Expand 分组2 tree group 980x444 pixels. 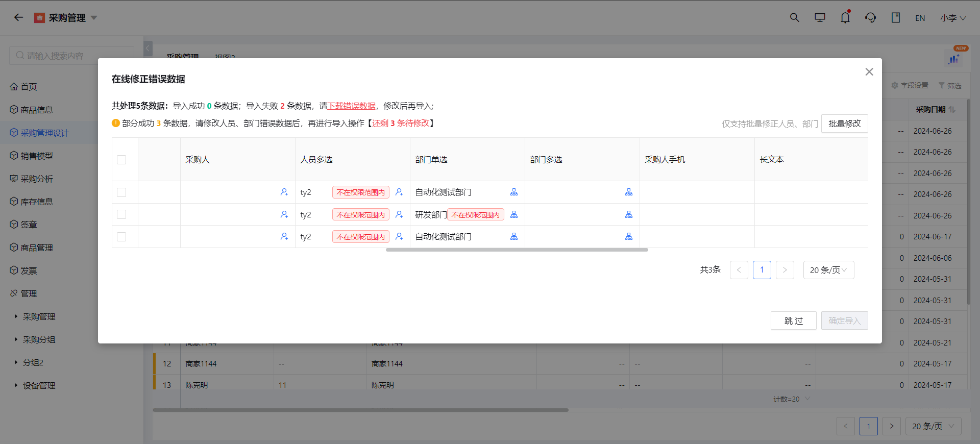(x=16, y=362)
